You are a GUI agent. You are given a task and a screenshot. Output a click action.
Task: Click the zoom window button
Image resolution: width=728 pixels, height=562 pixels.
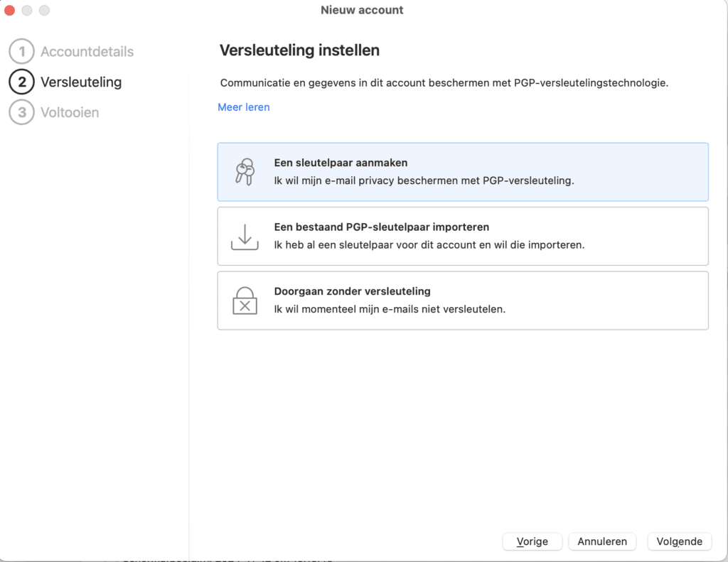44,11
